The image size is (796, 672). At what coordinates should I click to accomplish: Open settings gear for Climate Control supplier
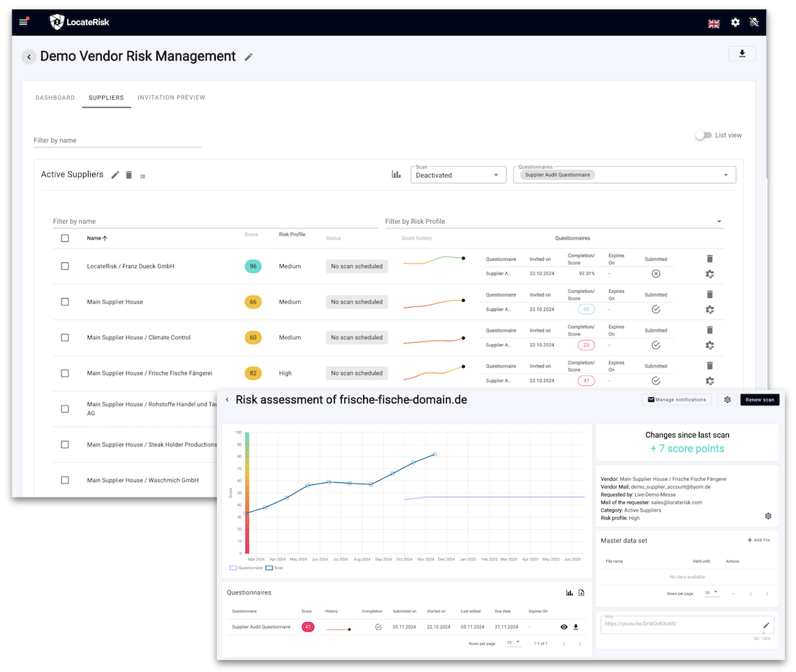(709, 345)
